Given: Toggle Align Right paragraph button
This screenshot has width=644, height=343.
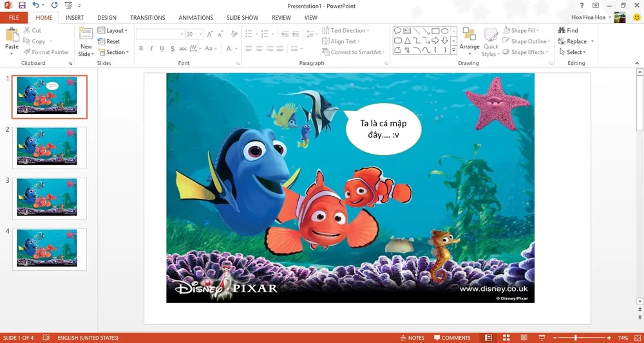Looking at the screenshot, I should tap(269, 48).
